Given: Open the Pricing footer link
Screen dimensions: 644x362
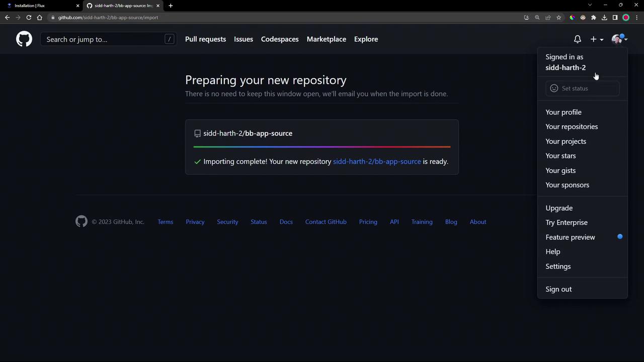Looking at the screenshot, I should pos(368,222).
